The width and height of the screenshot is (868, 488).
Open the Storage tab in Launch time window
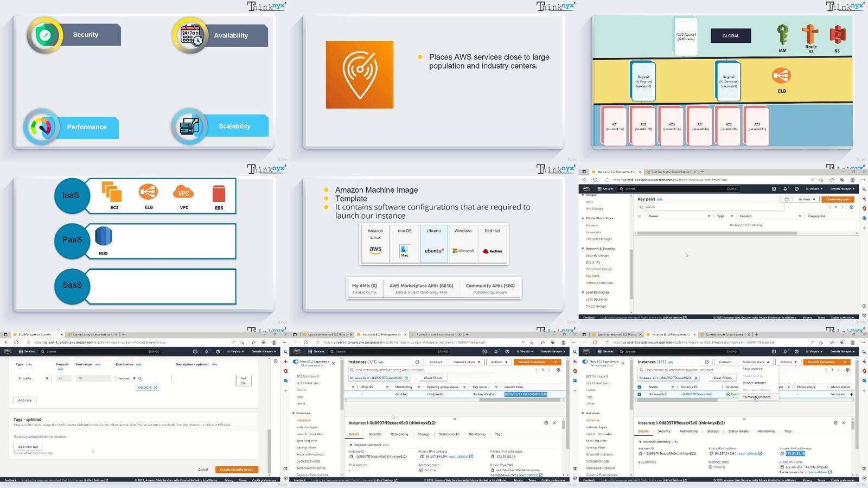(x=424, y=434)
